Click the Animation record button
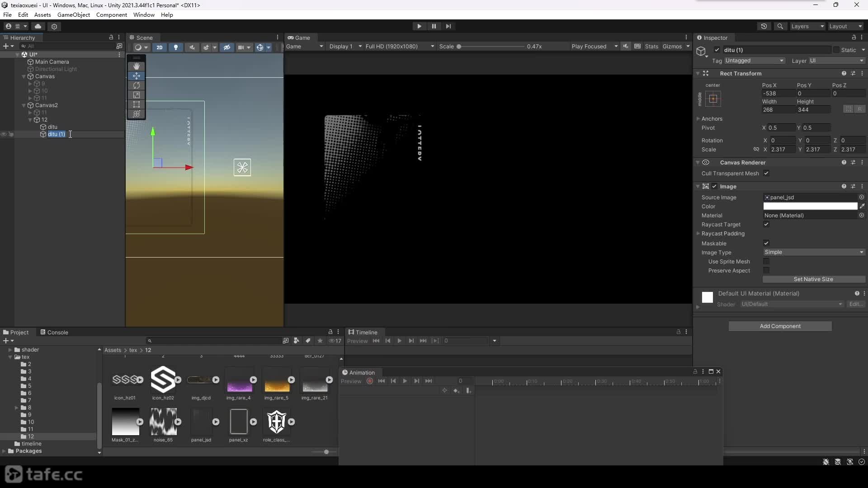 (x=370, y=381)
